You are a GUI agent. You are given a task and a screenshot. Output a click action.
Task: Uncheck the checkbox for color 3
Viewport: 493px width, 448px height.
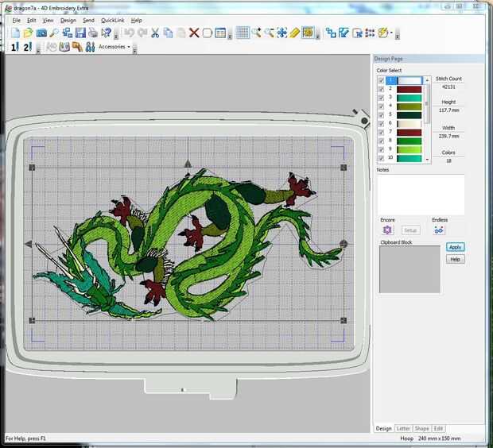click(381, 98)
